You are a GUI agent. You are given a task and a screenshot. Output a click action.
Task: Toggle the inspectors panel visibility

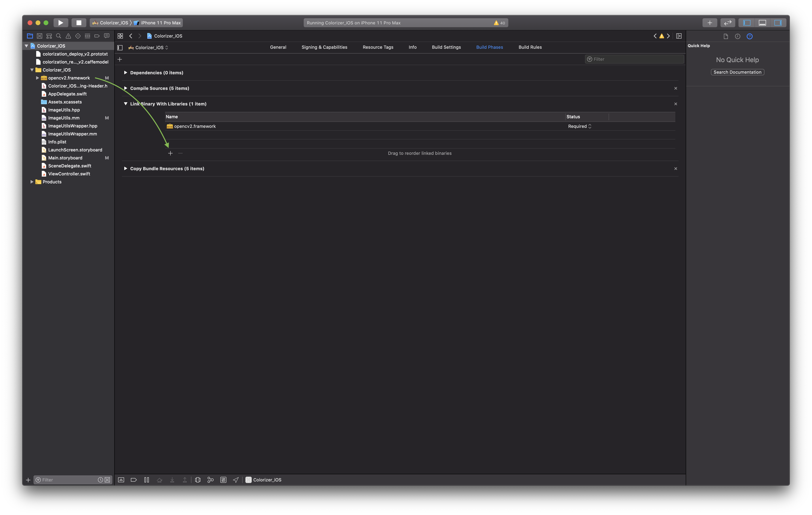pos(778,23)
